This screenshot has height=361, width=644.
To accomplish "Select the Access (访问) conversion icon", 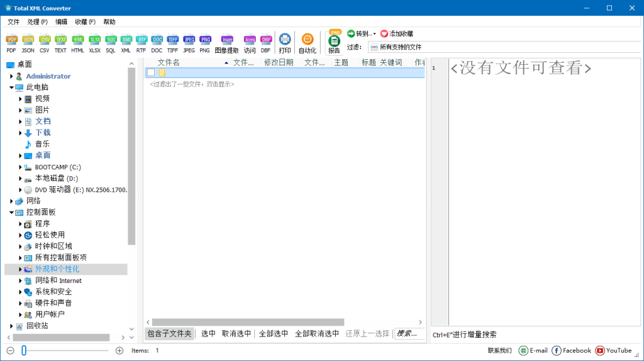I will click(x=250, y=43).
